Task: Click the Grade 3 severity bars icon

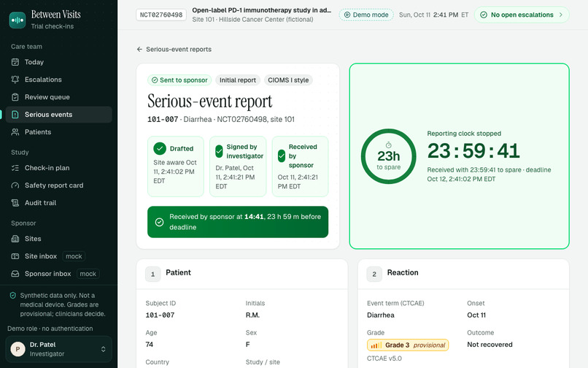Action: [x=376, y=345]
